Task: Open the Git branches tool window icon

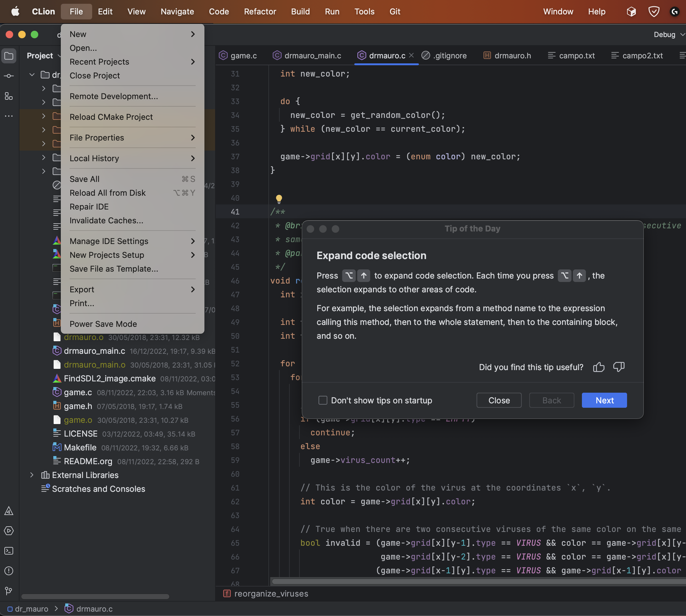Action: pyautogui.click(x=9, y=591)
